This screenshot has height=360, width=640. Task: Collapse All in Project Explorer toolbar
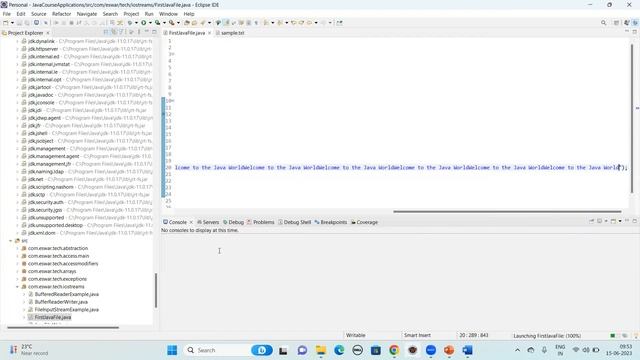coord(106,32)
